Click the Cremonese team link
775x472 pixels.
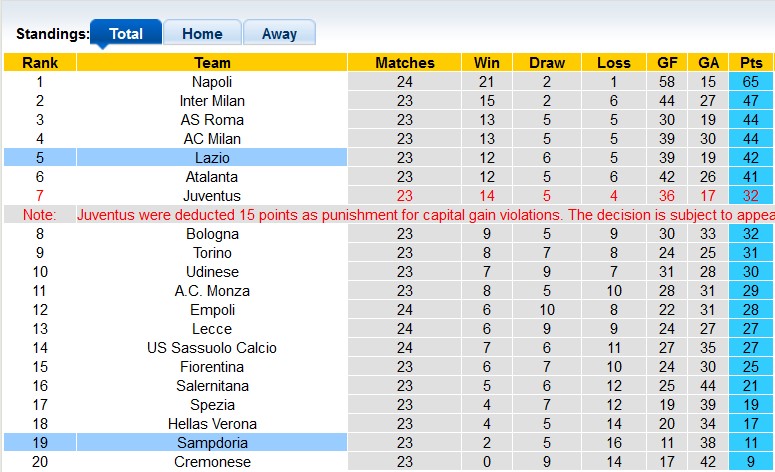(x=212, y=462)
